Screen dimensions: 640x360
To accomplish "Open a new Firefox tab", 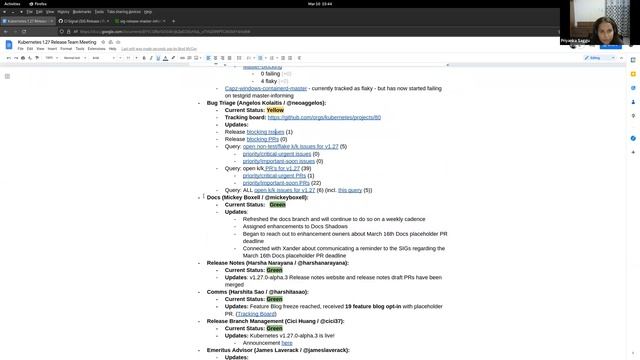I will click(173, 21).
